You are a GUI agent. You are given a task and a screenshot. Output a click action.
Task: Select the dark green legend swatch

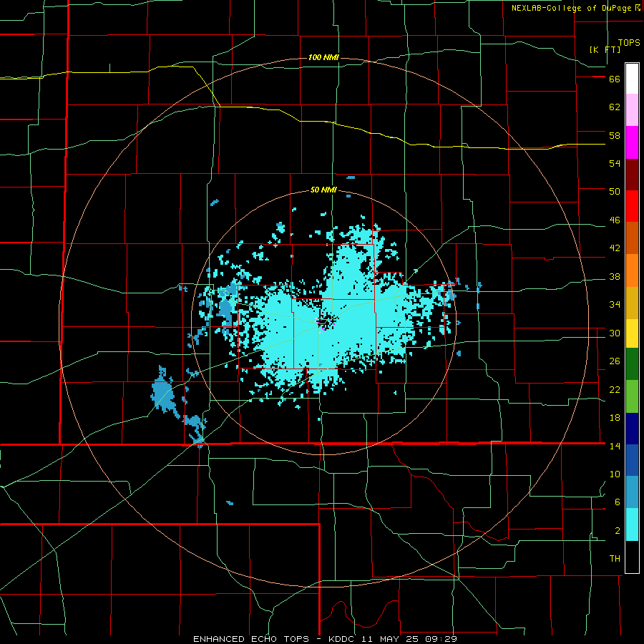(x=632, y=364)
